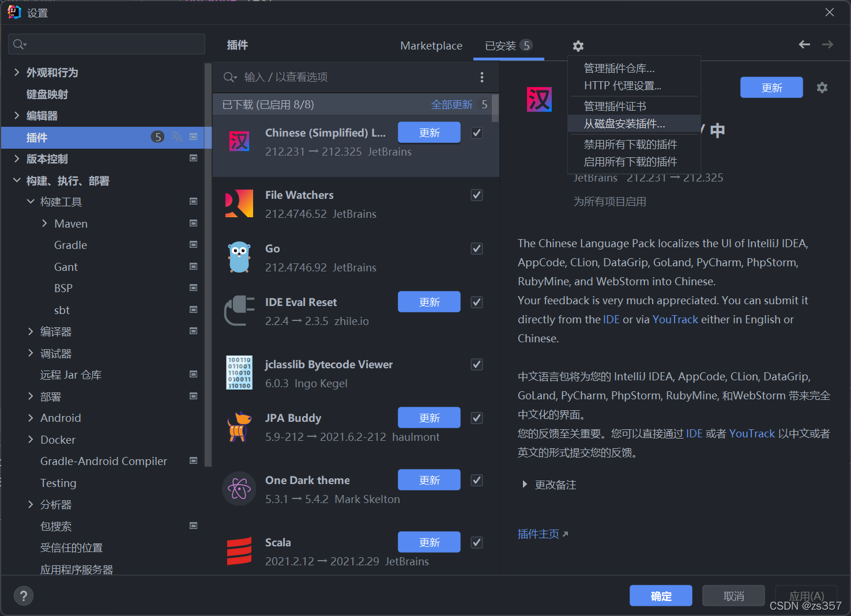Disable the jclasslib Bytecode Viewer checkbox
851x616 pixels.
coord(477,364)
